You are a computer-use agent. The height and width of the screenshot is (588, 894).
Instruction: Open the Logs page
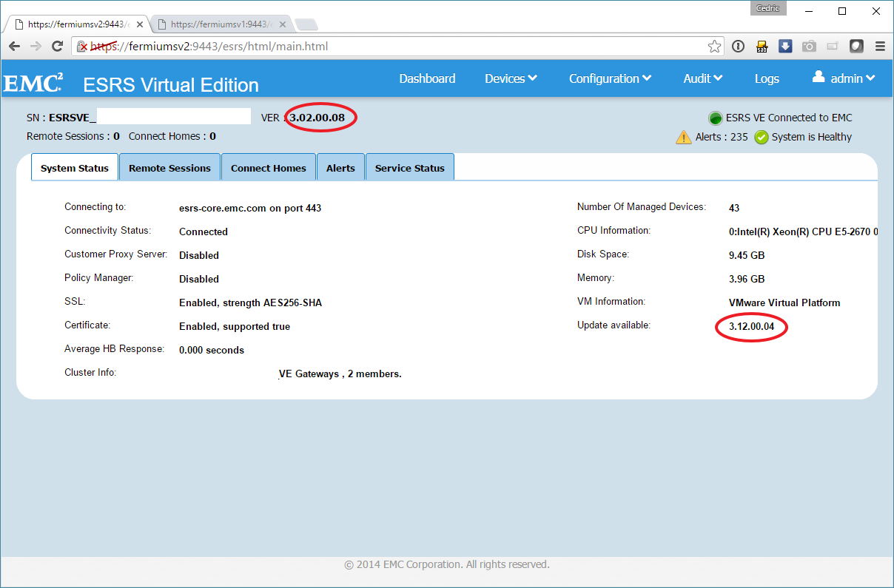point(767,78)
